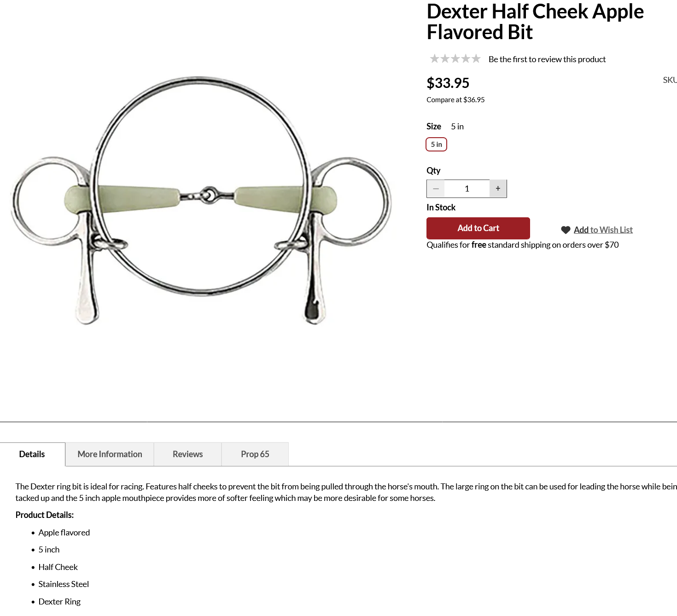The image size is (677, 616).
Task: Decrease quantity with the minus button
Action: click(x=436, y=189)
